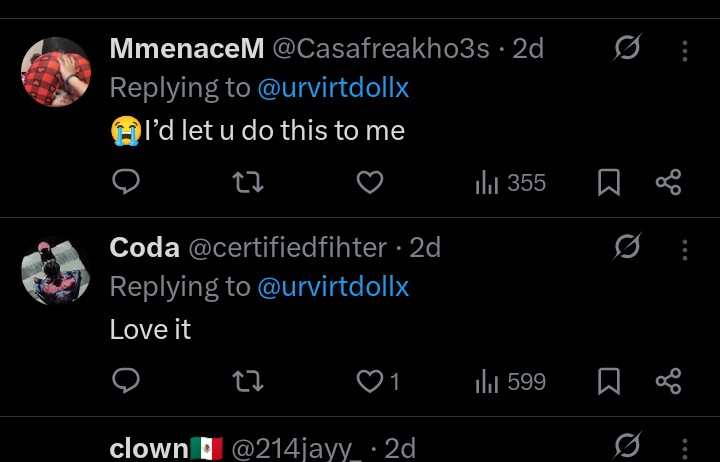Open MmenaceM's profile picture
This screenshot has width=720, height=462.
pyautogui.click(x=56, y=71)
